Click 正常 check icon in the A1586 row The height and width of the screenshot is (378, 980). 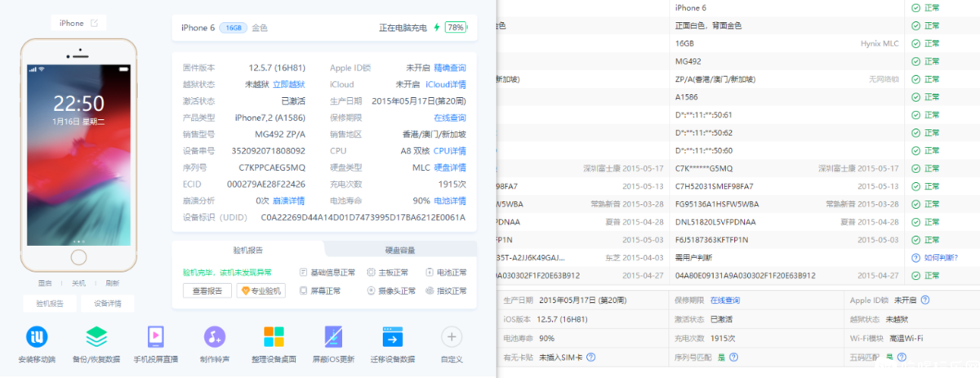click(915, 96)
